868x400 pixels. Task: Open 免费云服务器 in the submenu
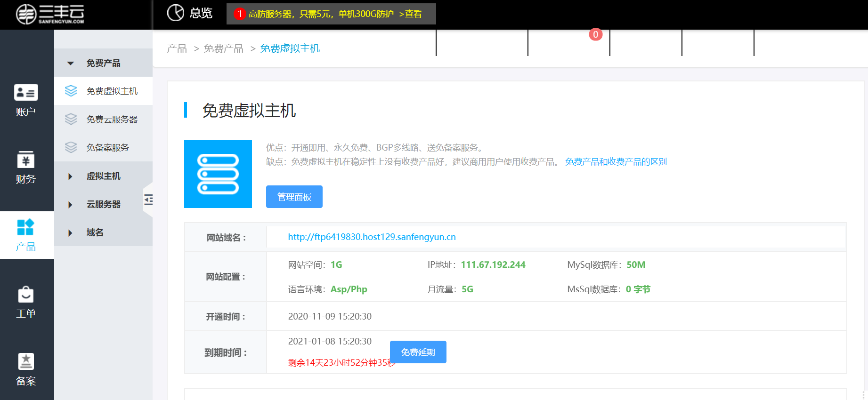(x=103, y=119)
